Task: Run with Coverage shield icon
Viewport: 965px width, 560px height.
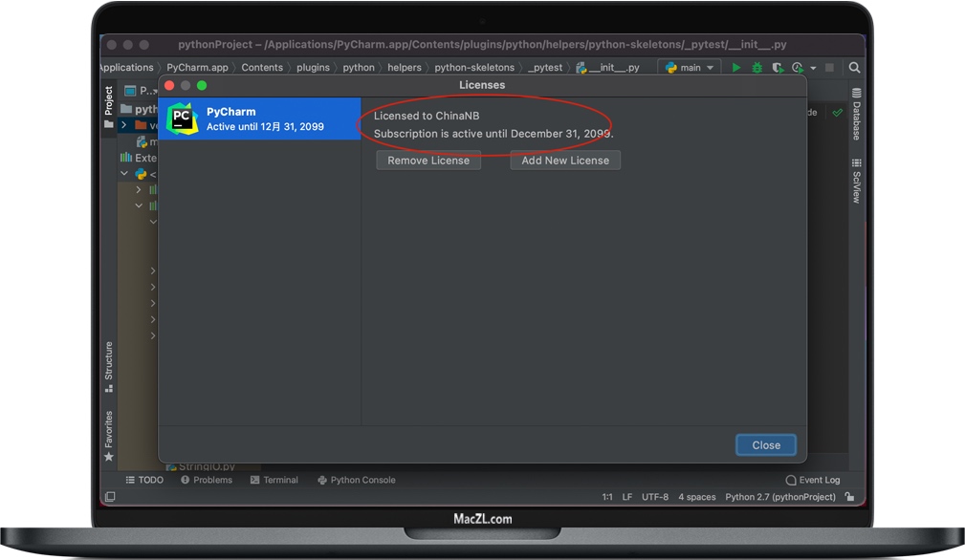Action: point(778,68)
